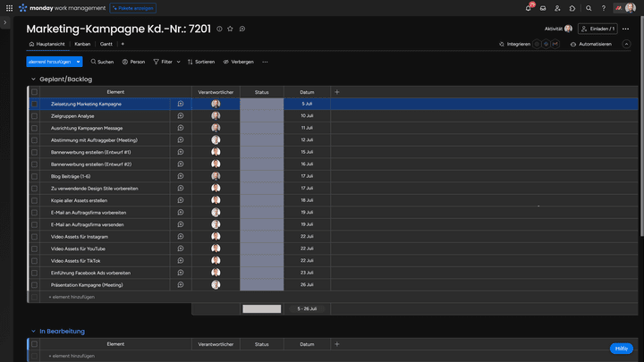Image resolution: width=644 pixels, height=362 pixels.
Task: Collapse the Geplant/Backlog group
Action: click(x=33, y=79)
